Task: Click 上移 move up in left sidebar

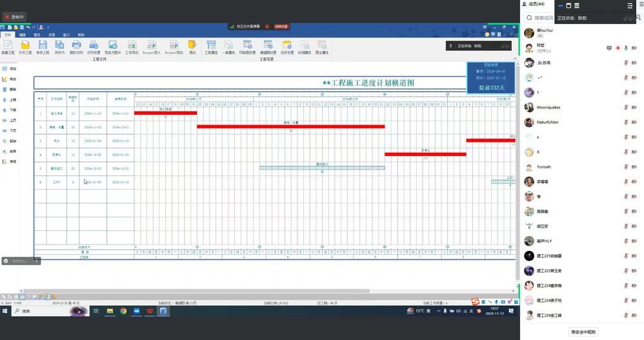Action: click(10, 100)
